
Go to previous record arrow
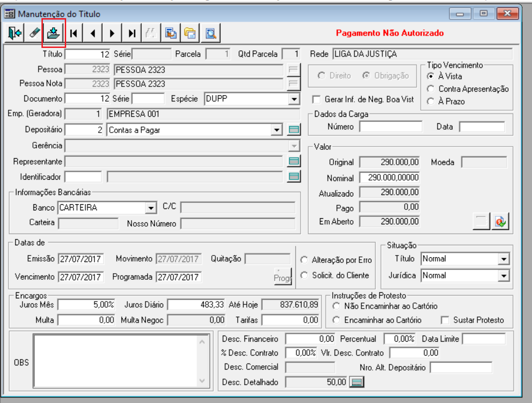(93, 33)
